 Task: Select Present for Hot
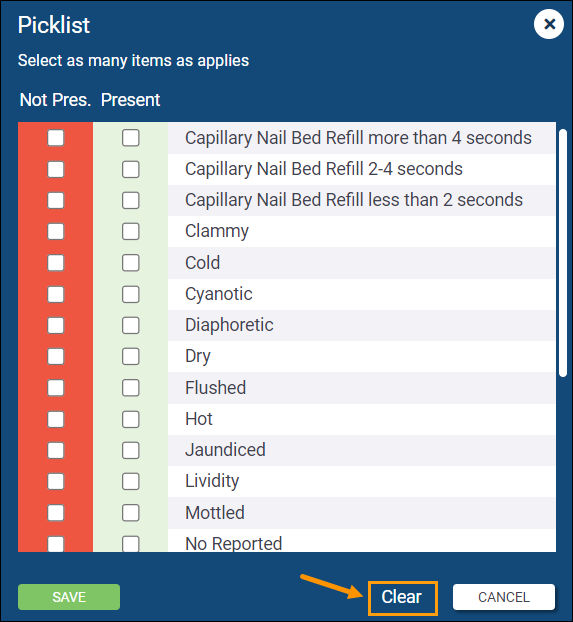[x=131, y=419]
